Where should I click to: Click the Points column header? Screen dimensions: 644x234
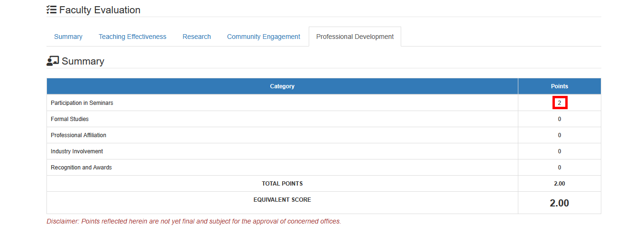(x=560, y=86)
